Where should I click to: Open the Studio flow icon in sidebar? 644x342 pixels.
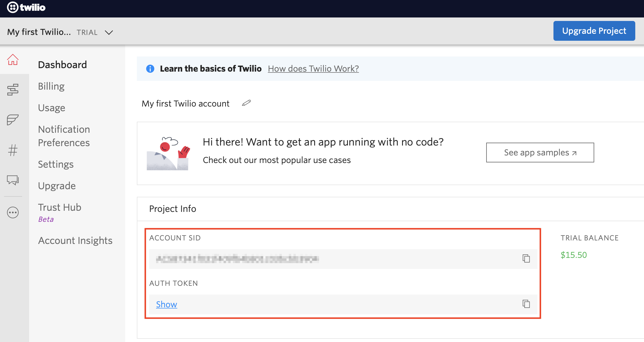13,90
